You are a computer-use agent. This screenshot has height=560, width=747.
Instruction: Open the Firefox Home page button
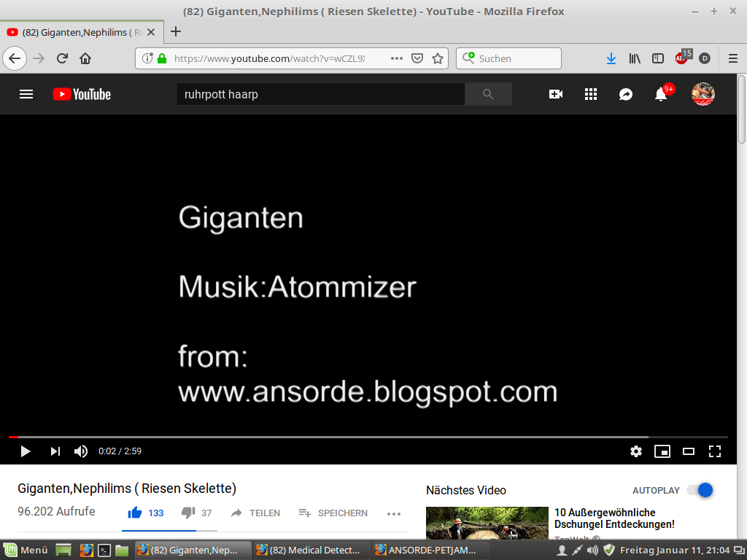[x=85, y=58]
